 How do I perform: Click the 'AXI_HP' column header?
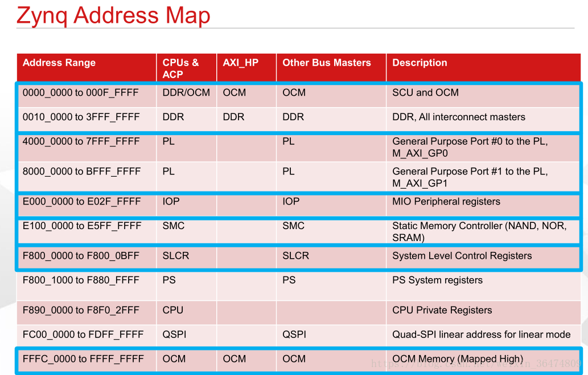click(240, 63)
